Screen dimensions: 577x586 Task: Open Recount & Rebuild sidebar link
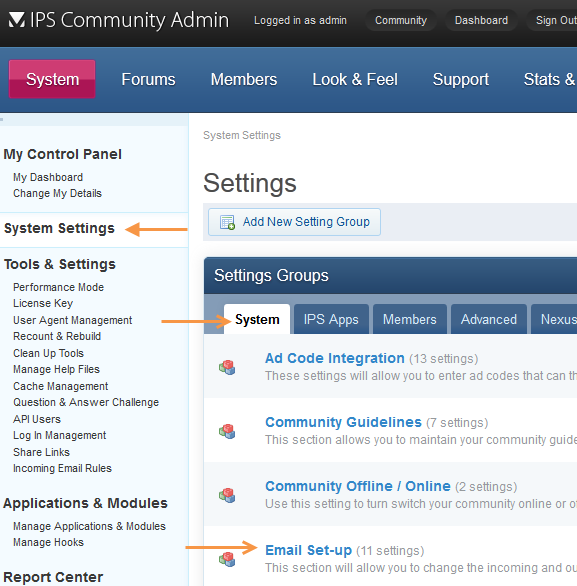click(x=57, y=336)
